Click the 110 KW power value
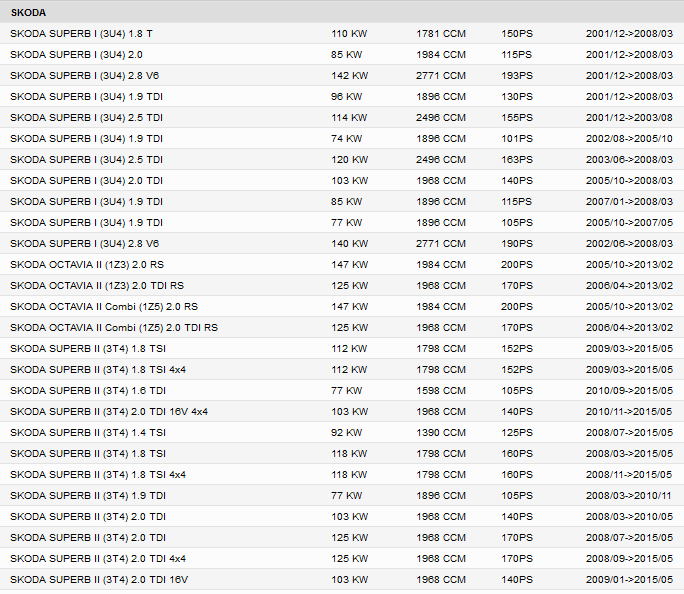 (349, 34)
